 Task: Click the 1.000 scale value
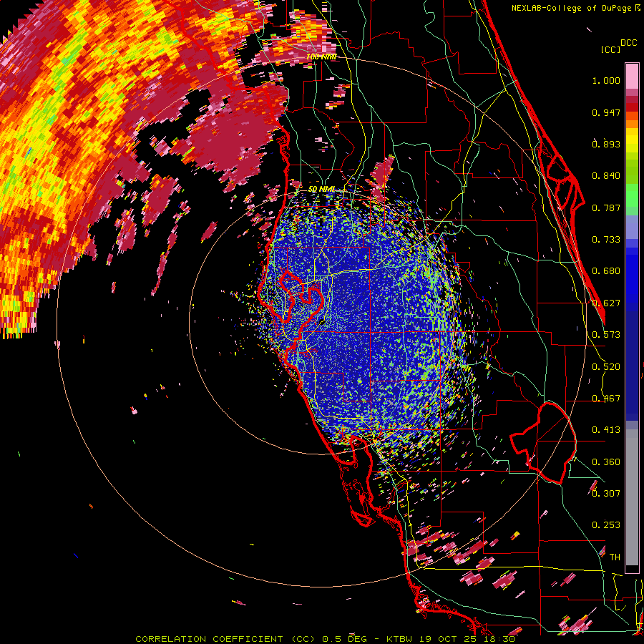[x=606, y=80]
